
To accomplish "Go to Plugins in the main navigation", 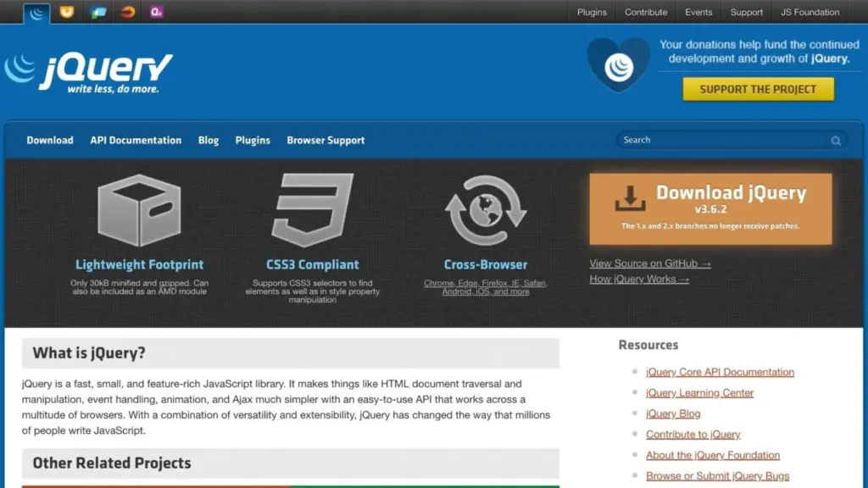I will pos(253,141).
